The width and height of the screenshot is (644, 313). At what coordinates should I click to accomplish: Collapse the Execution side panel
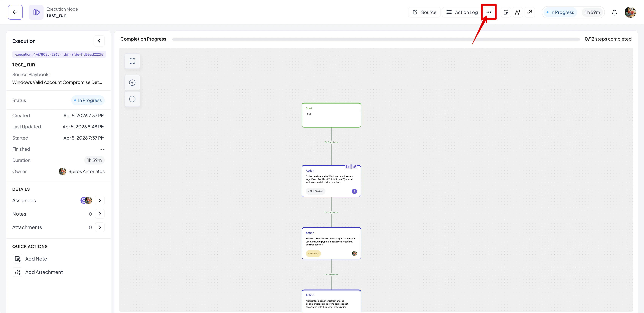click(99, 41)
